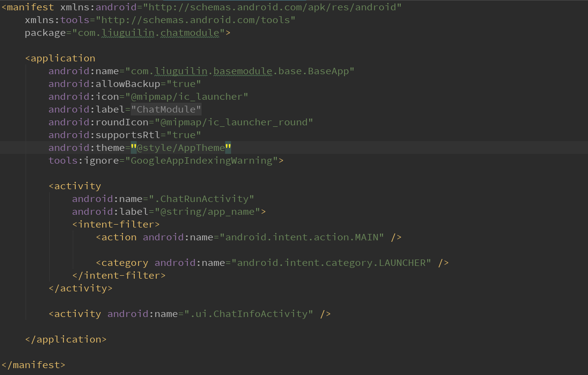588x375 pixels.
Task: Click the "@string/app_name" label value
Action: point(207,211)
